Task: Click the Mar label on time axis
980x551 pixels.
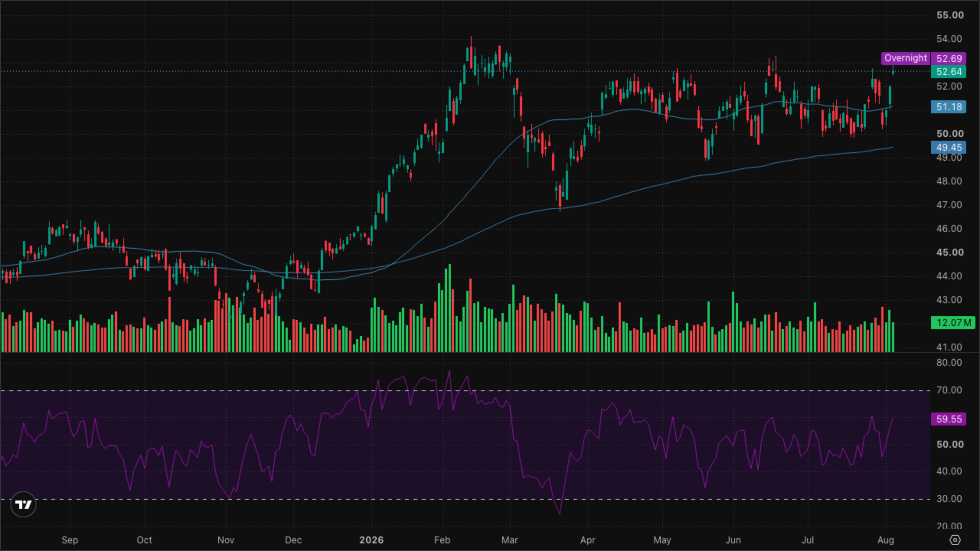Action: (x=510, y=540)
